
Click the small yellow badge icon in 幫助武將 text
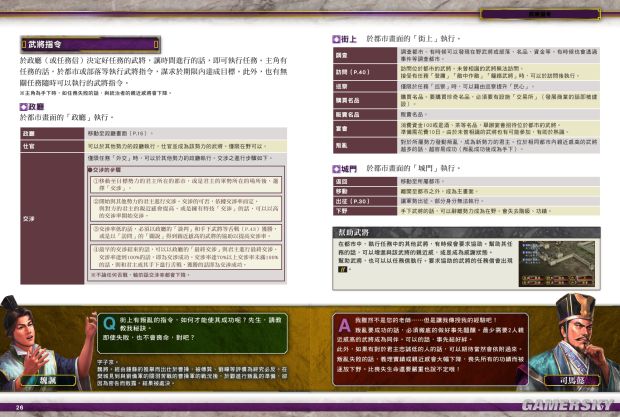(342, 269)
